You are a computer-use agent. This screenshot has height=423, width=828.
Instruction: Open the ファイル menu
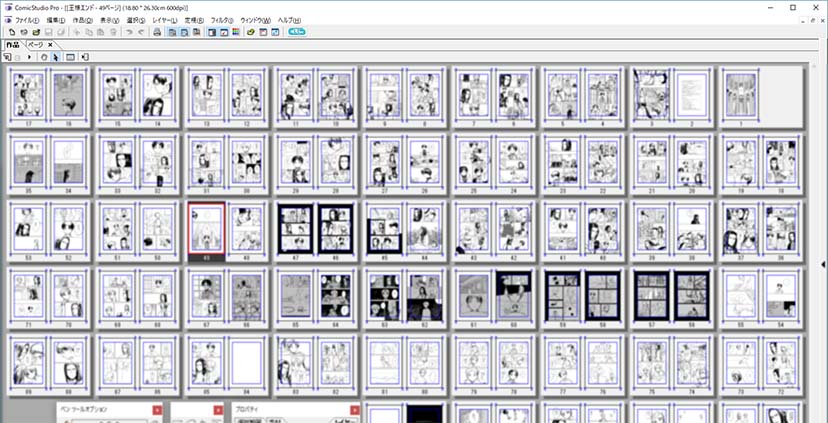[x=27, y=20]
